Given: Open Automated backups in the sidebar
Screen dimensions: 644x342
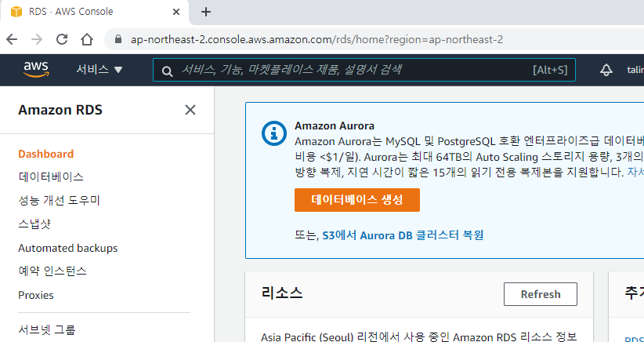Looking at the screenshot, I should click(x=67, y=248).
